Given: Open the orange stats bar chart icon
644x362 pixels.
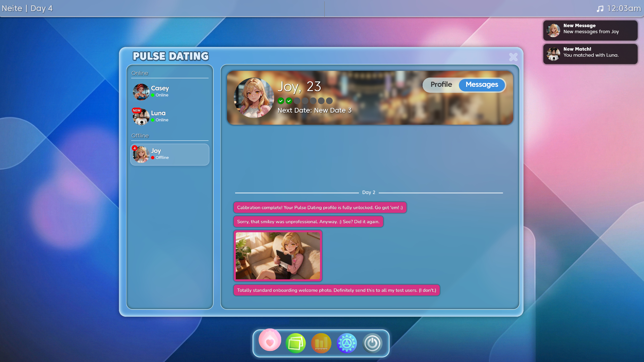Looking at the screenshot, I should (x=321, y=343).
